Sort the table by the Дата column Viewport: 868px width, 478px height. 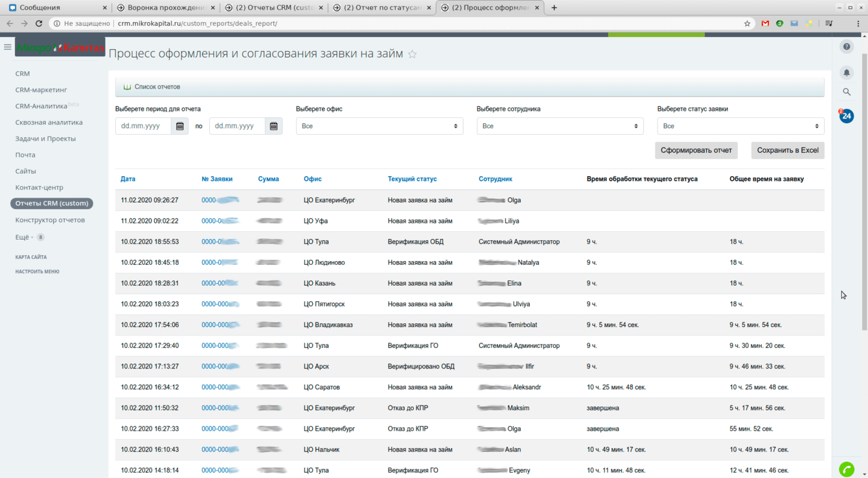[x=128, y=179]
